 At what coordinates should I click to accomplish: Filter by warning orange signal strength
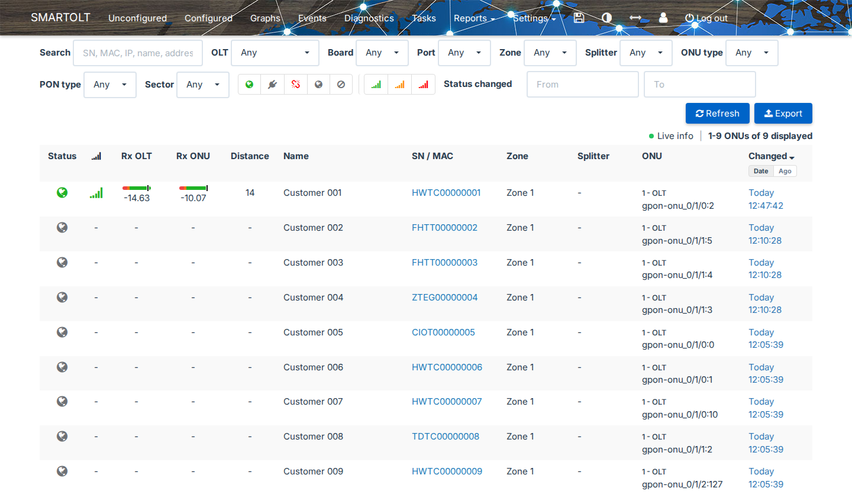[400, 85]
